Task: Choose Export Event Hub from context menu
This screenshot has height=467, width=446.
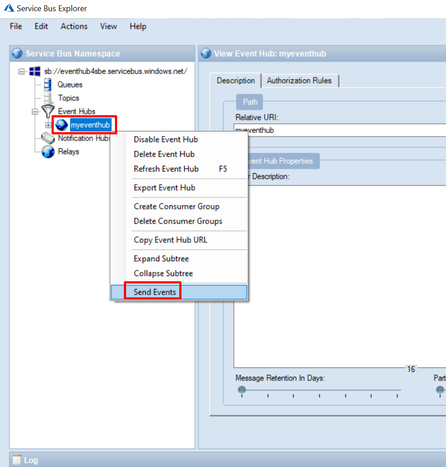Action: coord(179,187)
